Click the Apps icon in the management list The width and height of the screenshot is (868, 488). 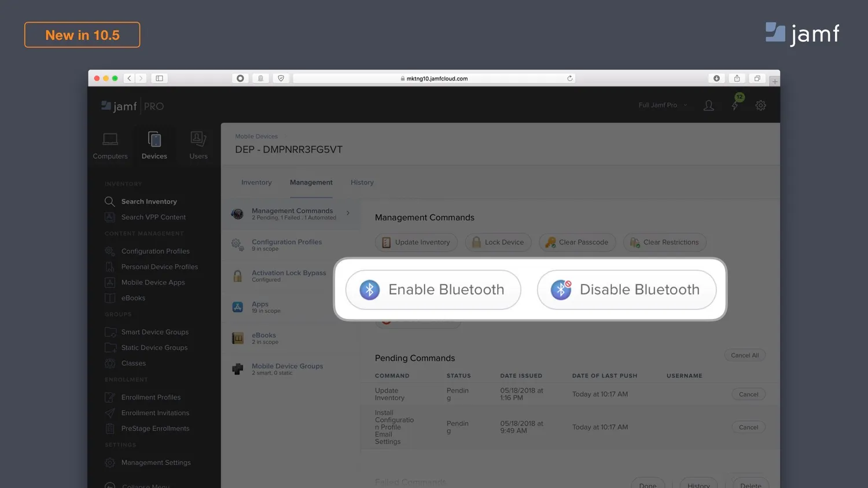coord(237,307)
